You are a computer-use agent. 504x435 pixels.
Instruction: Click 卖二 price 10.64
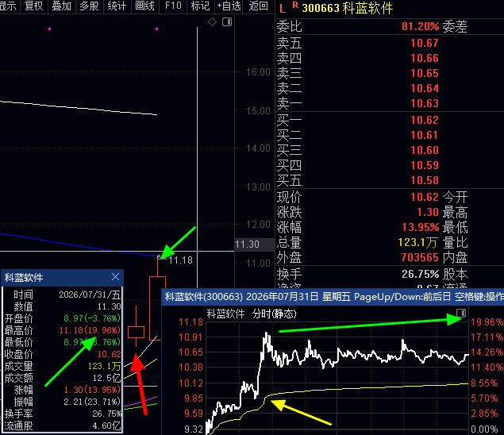pyautogui.click(x=425, y=88)
